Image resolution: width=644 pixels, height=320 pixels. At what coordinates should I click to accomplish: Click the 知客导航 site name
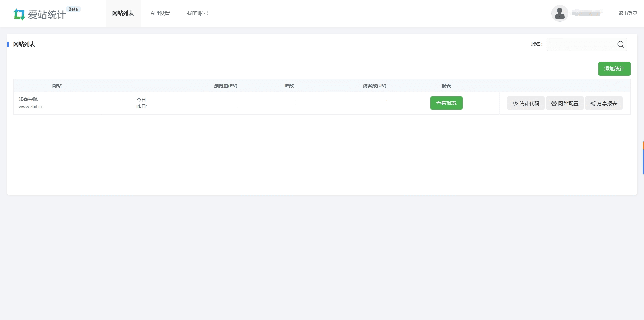click(28, 99)
